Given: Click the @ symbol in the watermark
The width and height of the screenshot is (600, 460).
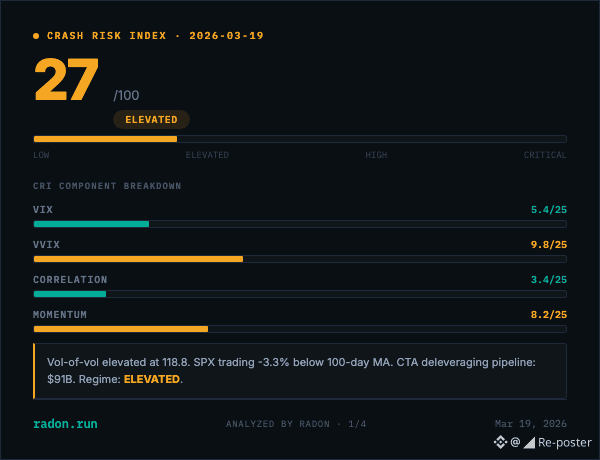Looking at the screenshot, I should [x=515, y=442].
